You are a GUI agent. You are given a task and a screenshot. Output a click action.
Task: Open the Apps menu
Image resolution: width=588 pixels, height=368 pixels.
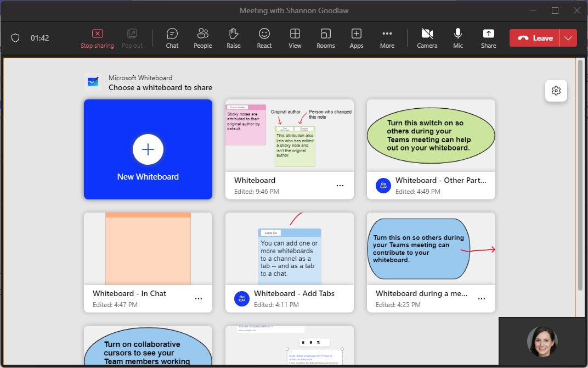tap(356, 38)
